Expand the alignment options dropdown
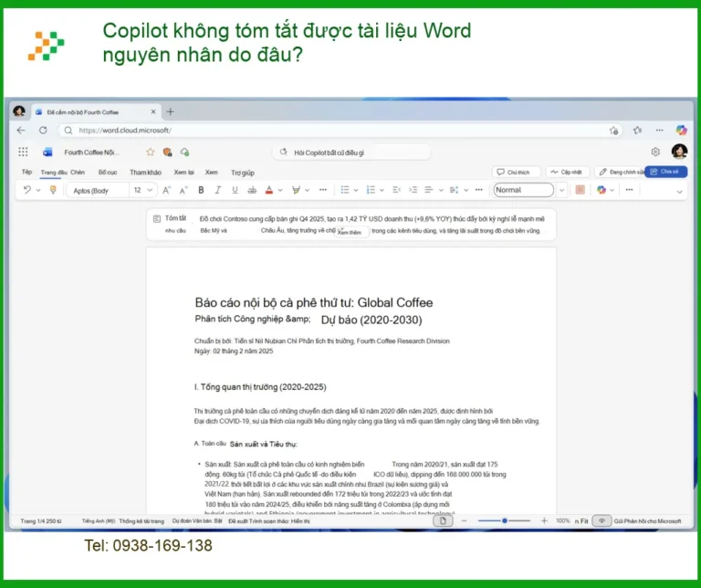The height and width of the screenshot is (588, 701). 441,190
